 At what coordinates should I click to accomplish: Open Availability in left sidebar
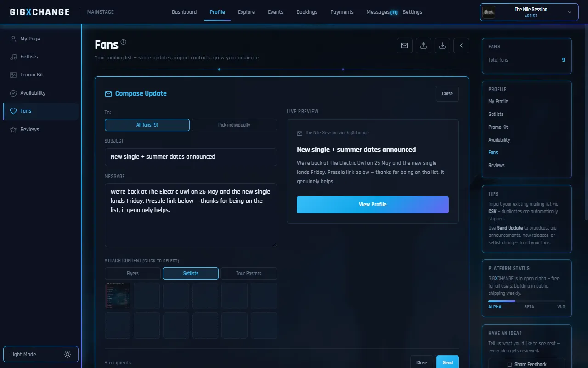[x=41, y=93]
